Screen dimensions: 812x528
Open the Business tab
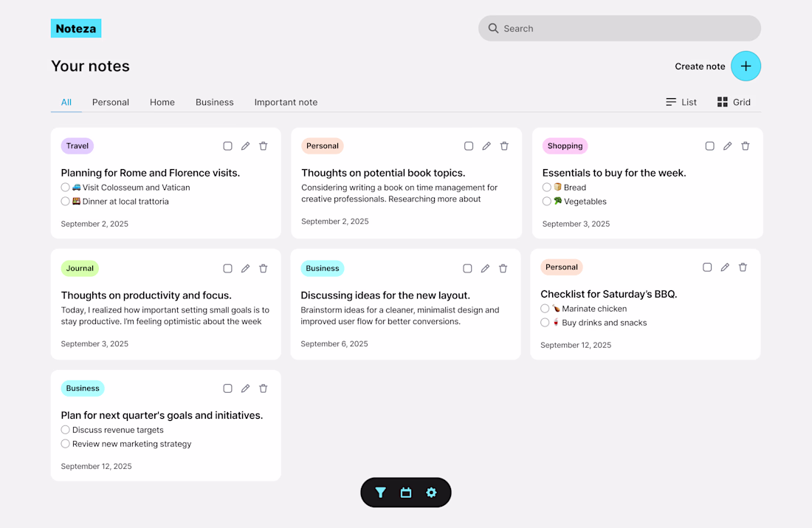(214, 102)
